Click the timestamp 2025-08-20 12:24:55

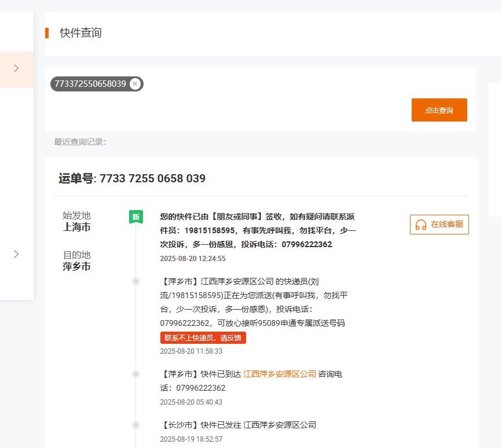coord(193,258)
